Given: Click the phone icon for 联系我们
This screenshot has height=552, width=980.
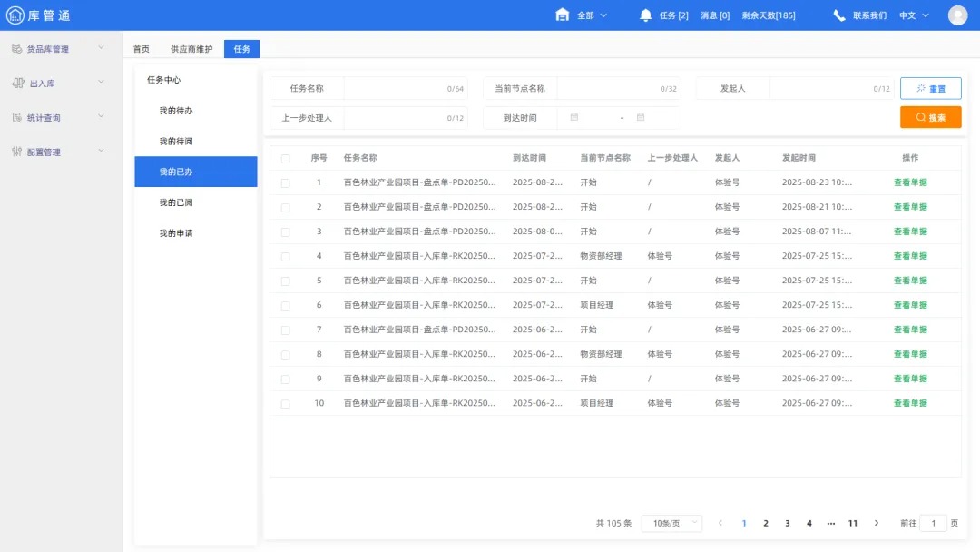Looking at the screenshot, I should [839, 15].
